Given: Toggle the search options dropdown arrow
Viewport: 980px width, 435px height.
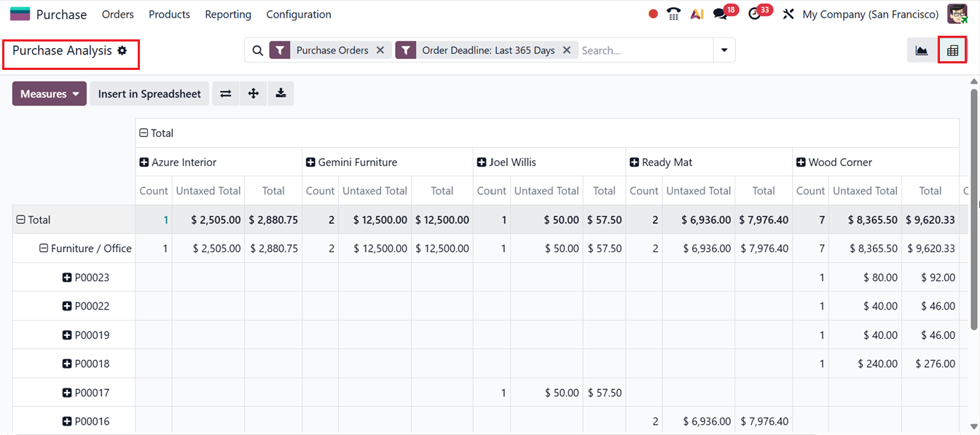Looking at the screenshot, I should click(x=724, y=50).
